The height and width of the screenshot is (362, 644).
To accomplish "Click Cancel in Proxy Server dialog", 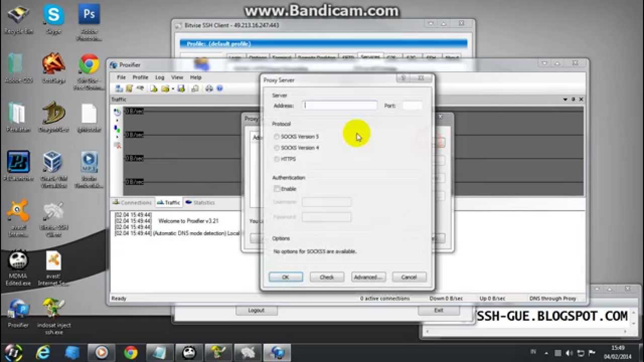I will pyautogui.click(x=409, y=277).
